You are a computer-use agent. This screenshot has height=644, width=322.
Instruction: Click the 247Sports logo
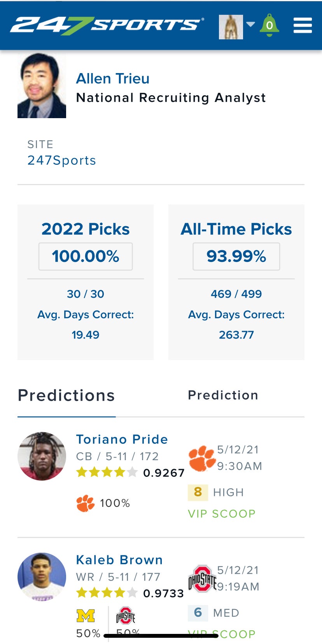[x=107, y=26]
